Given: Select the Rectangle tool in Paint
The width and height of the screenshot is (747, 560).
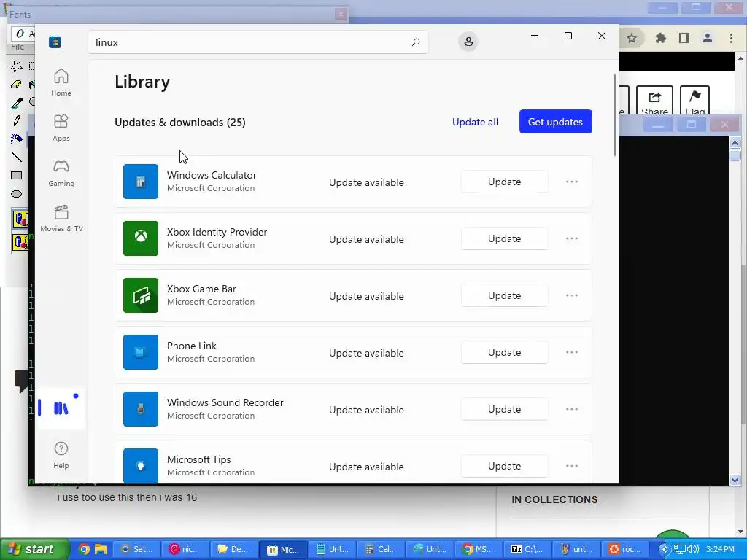Looking at the screenshot, I should [17, 175].
